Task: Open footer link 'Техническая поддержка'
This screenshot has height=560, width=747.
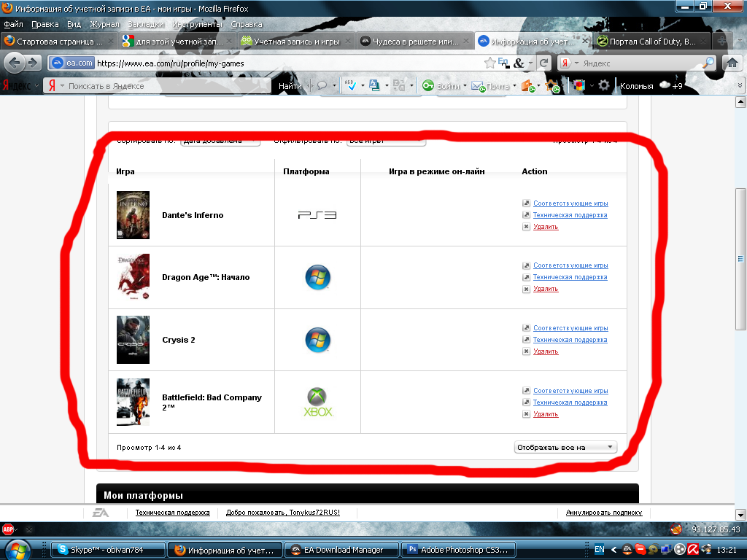Action: point(172,513)
